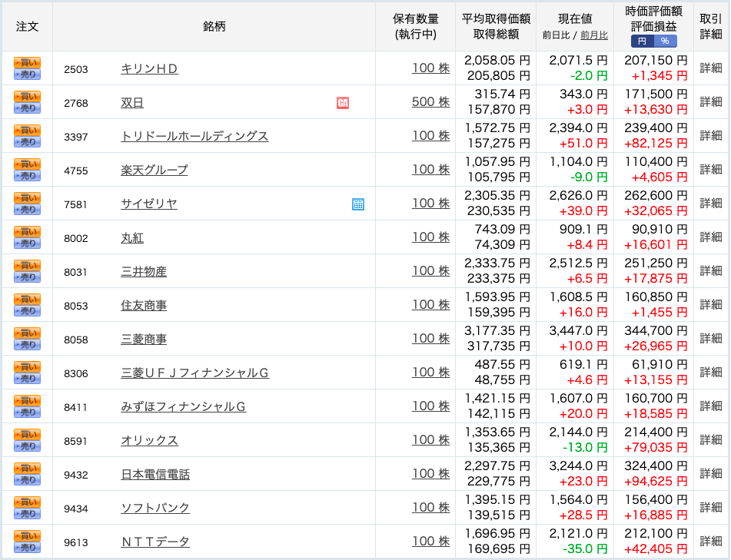Open the 三菱商事 stock link
This screenshot has height=560, width=731.
click(144, 340)
